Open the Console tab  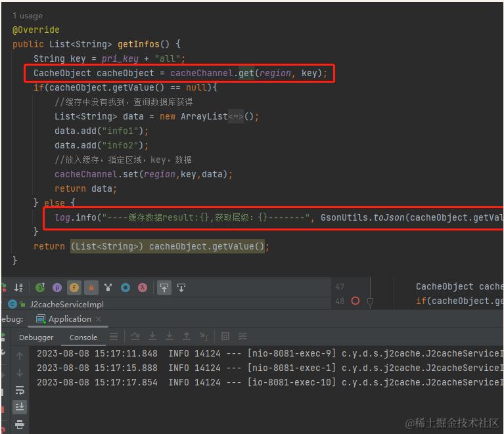pyautogui.click(x=83, y=337)
